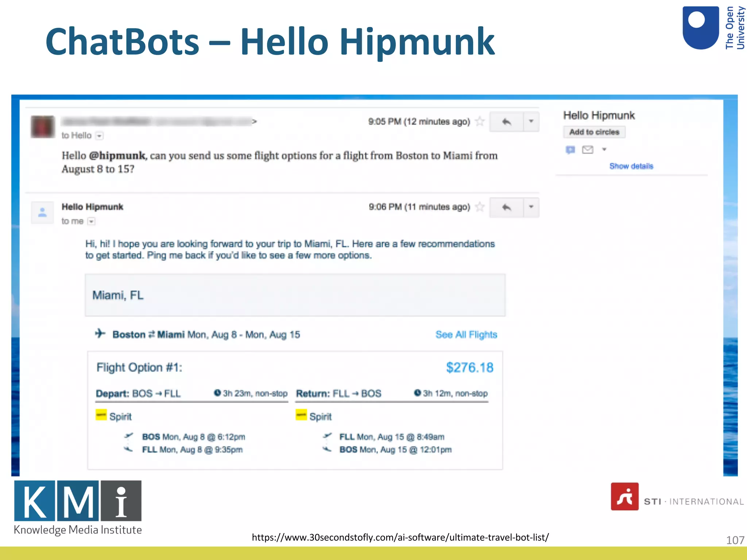Open the contact options dropdown arrow
Screen dimensions: 747x560
tap(604, 149)
